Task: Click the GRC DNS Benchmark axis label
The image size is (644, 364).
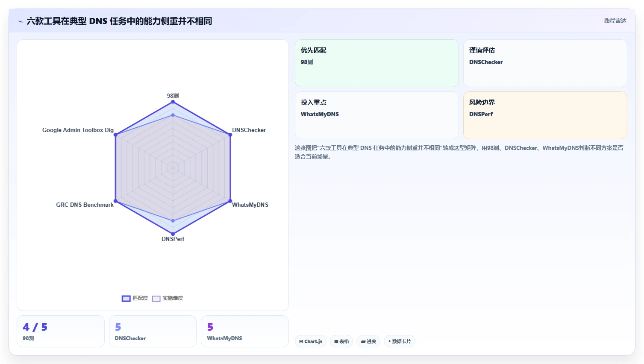Action: pos(85,205)
